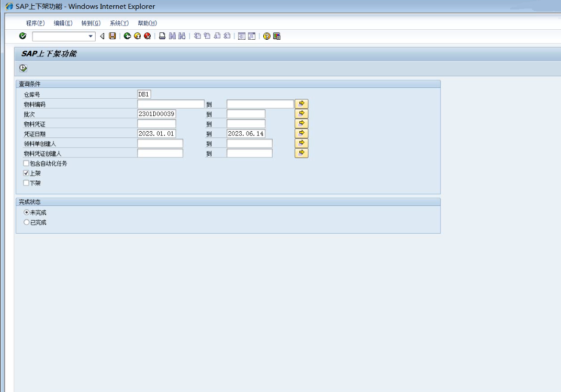
Task: Click the green Back arrow icon
Action: pos(127,36)
